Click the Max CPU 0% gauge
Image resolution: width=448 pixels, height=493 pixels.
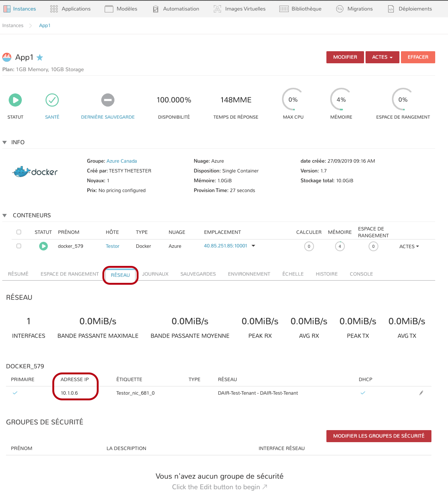293,100
